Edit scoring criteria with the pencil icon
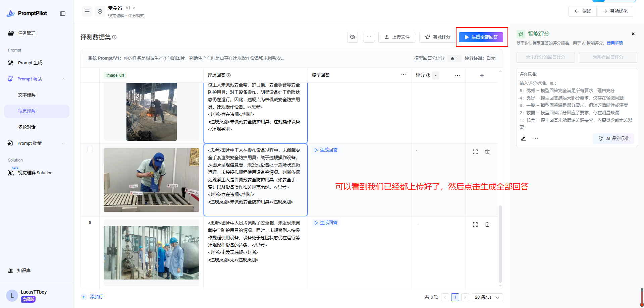644x308 pixels. (523, 139)
